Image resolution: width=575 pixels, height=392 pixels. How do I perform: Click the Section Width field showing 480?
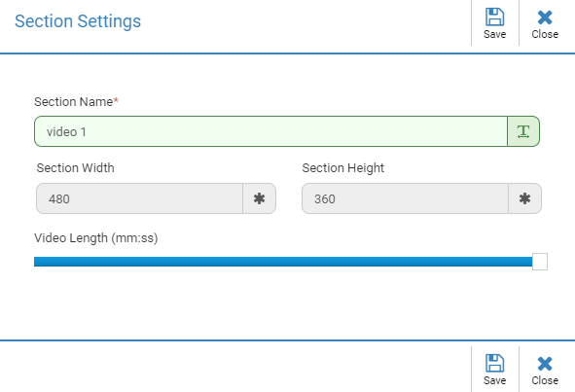(x=139, y=198)
